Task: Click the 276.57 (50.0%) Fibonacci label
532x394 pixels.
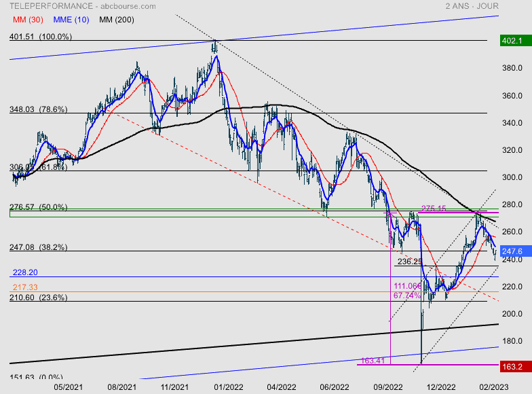Action: click(38, 207)
